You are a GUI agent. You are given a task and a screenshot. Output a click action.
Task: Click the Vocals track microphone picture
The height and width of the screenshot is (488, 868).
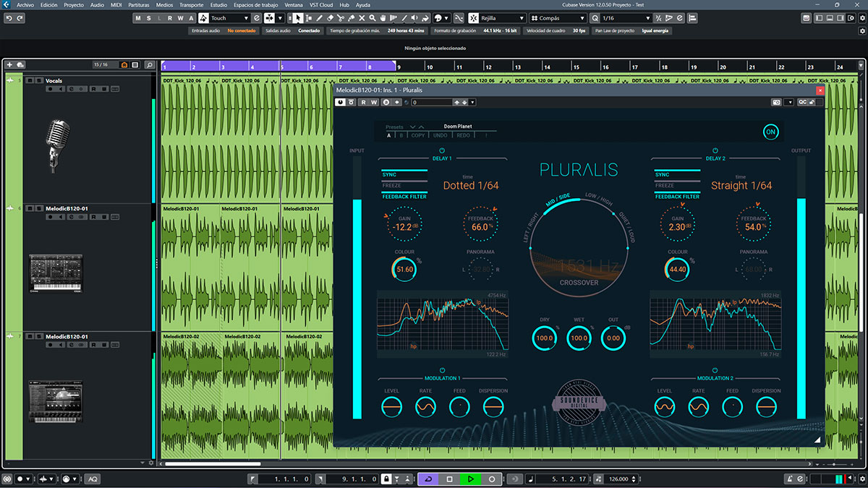58,147
